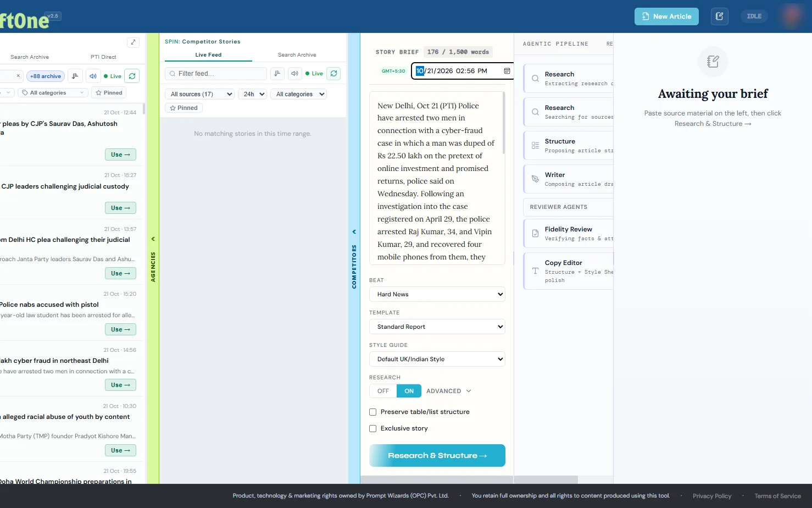Open the Beat dropdown showing Hard News

point(437,294)
